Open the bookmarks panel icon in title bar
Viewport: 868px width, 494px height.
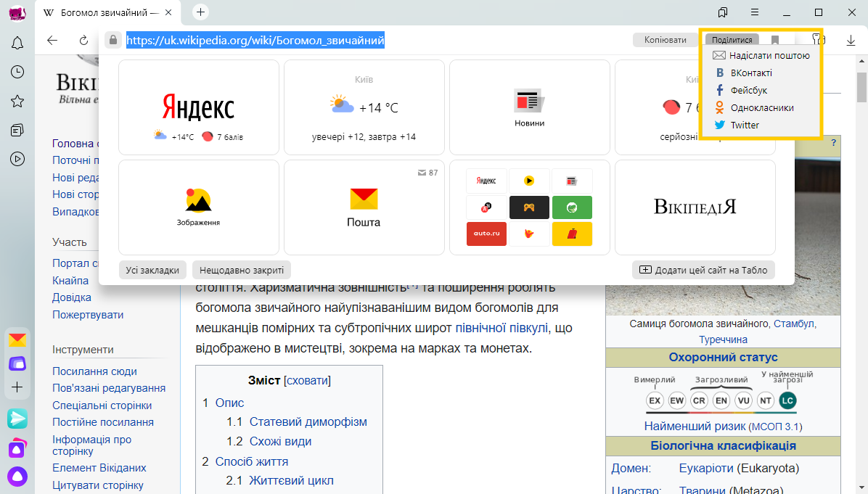(x=722, y=12)
